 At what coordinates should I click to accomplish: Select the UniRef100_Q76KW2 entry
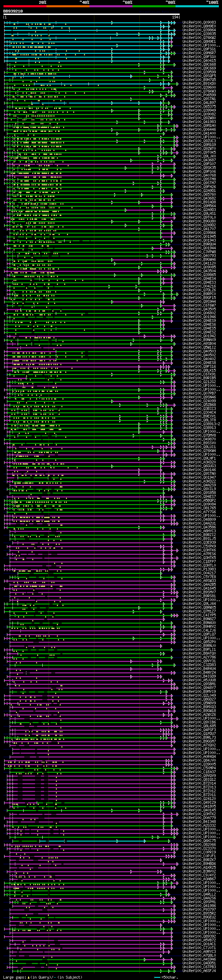199,38
